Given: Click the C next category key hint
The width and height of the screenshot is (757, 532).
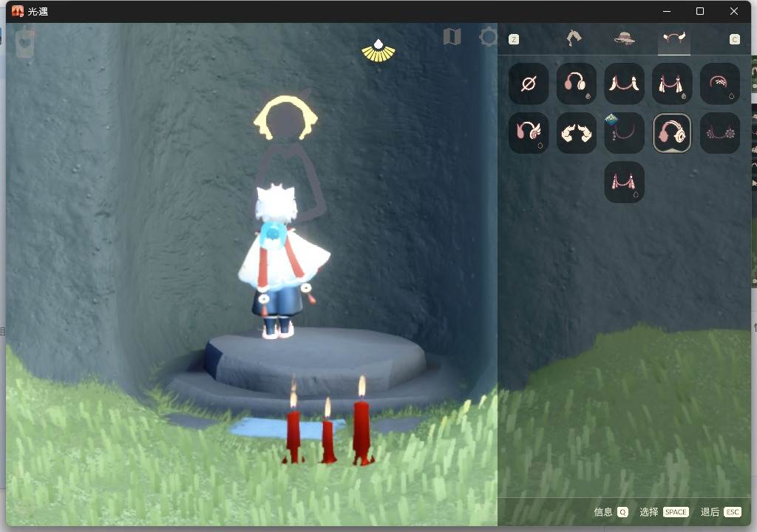Looking at the screenshot, I should coord(734,39).
